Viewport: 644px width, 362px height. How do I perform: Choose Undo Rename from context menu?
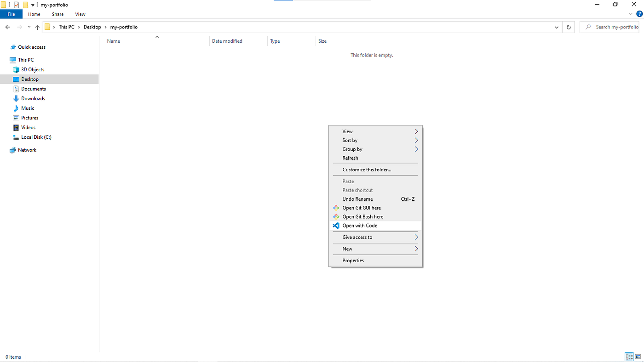pos(375,199)
